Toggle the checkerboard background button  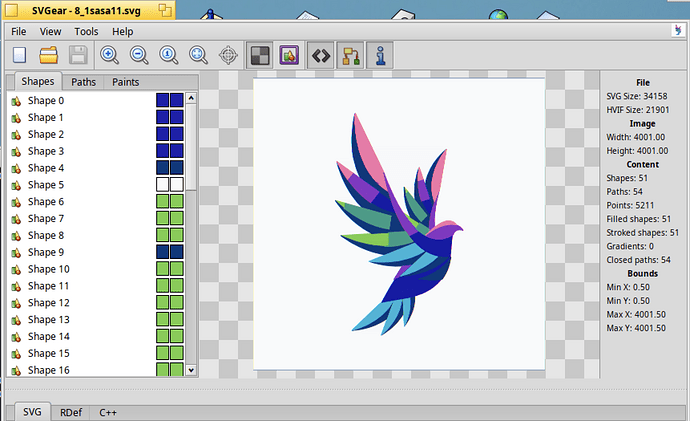(x=259, y=55)
